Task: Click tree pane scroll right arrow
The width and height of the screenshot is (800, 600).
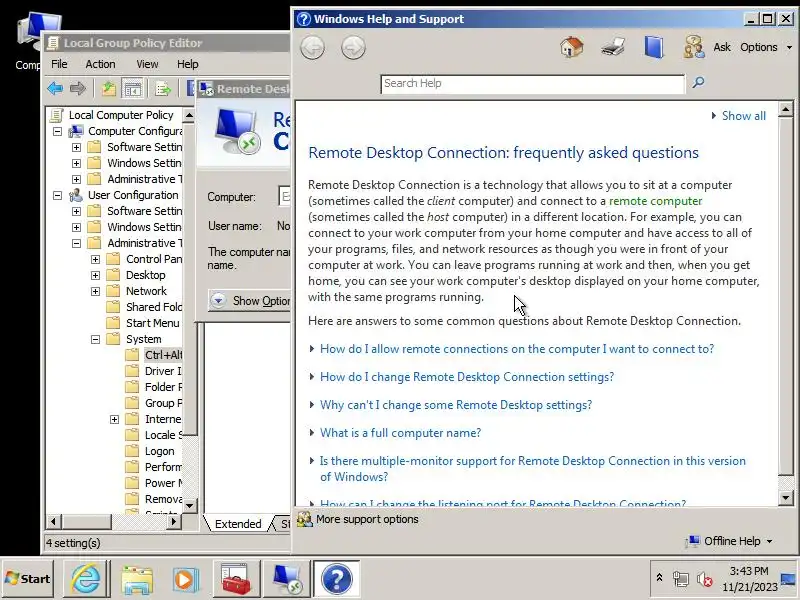Action: tap(173, 521)
